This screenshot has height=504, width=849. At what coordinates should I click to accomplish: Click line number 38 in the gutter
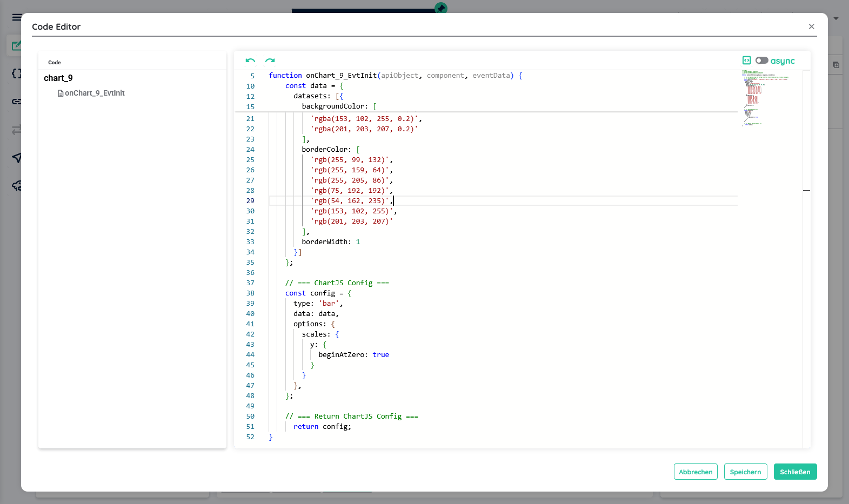click(250, 293)
